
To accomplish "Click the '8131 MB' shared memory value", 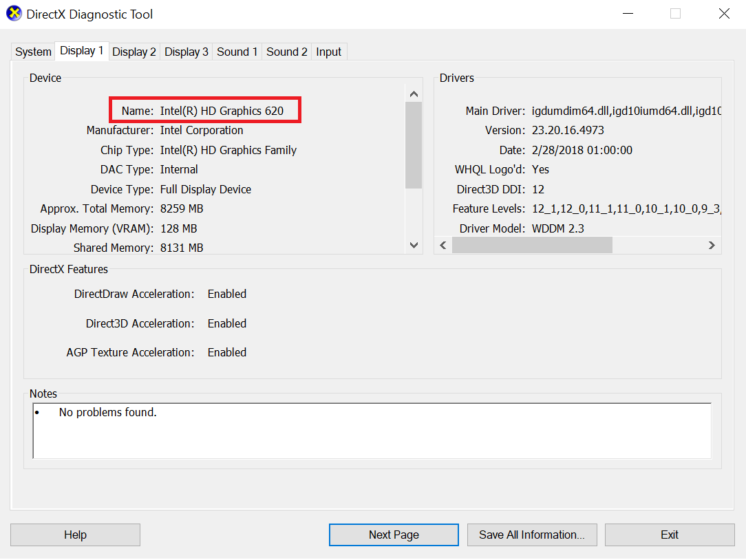I will click(182, 248).
